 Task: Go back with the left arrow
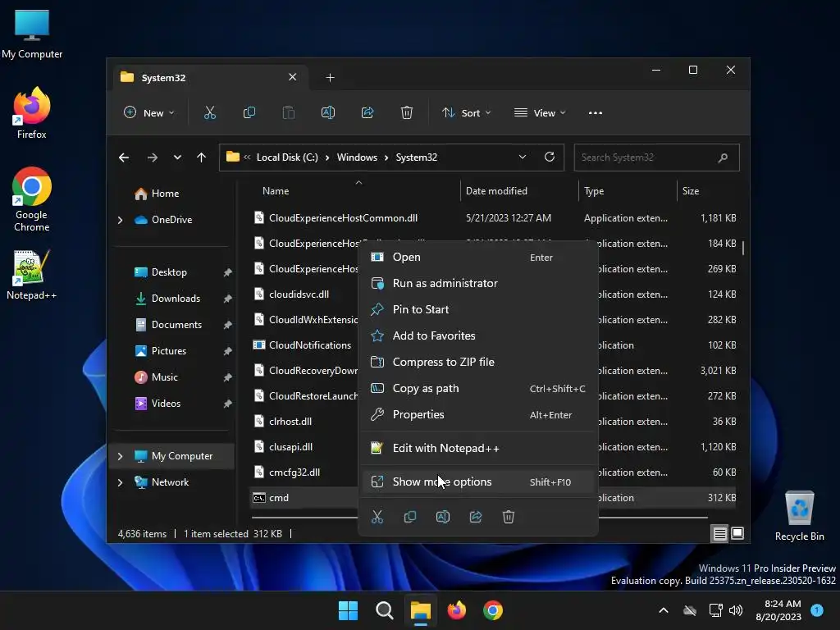pos(124,157)
